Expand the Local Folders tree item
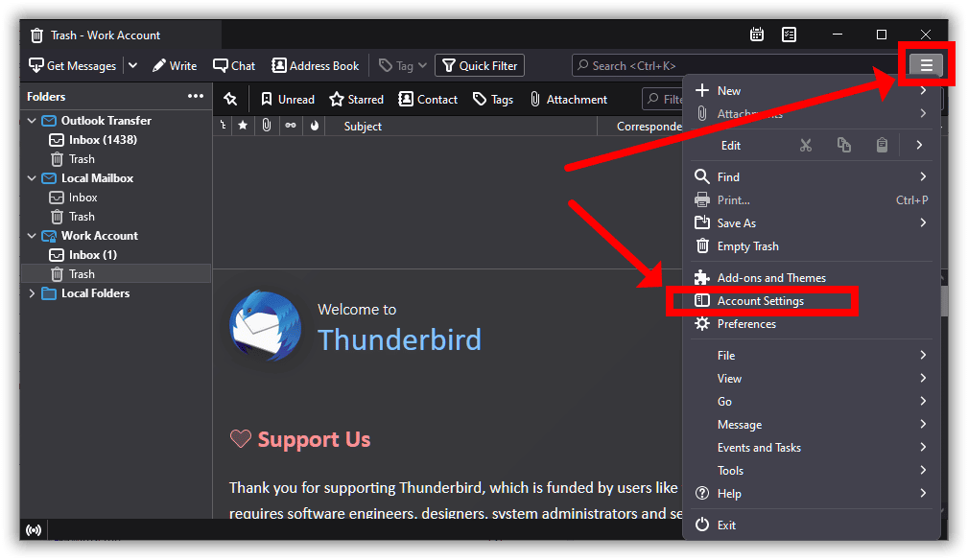Screen dimensions: 968x560 click(33, 293)
